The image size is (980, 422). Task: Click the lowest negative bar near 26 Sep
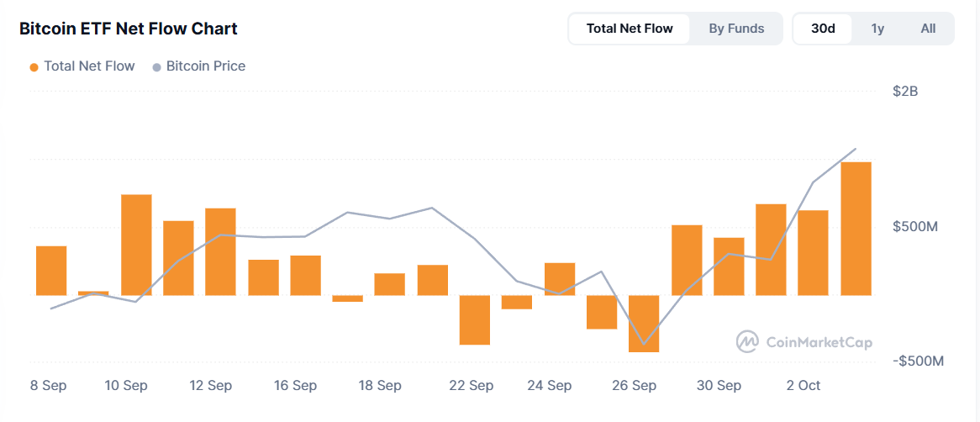[644, 323]
